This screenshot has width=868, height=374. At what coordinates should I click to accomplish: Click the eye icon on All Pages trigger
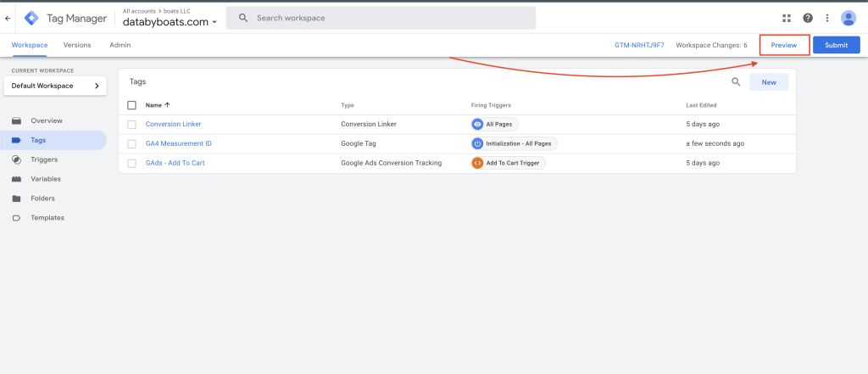(x=477, y=124)
